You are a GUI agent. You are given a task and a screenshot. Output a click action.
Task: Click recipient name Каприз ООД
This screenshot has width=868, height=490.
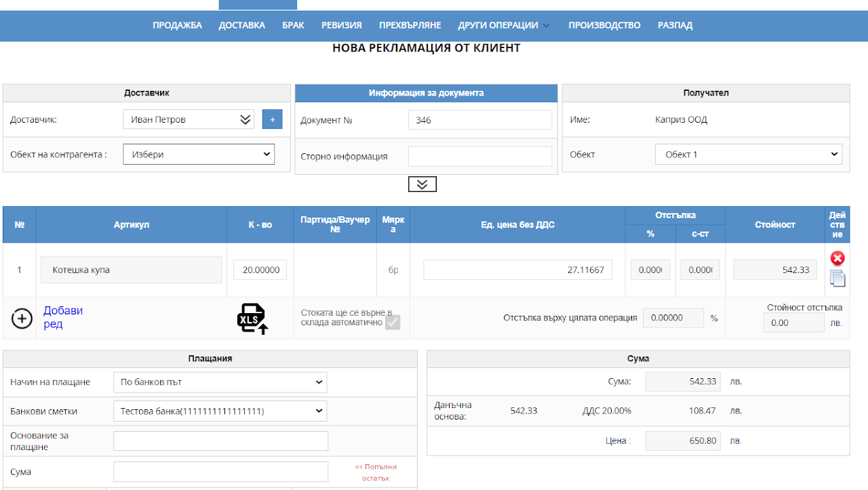681,120
